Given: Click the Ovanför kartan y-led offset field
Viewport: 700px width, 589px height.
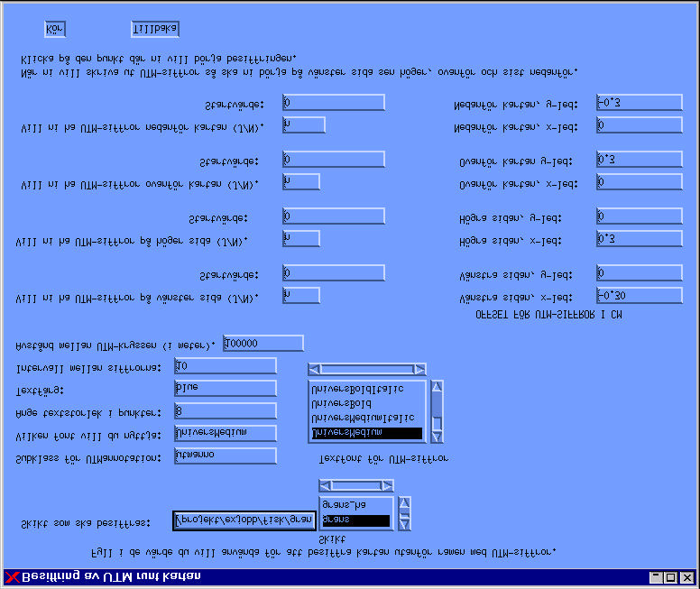Looking at the screenshot, I should [640, 159].
